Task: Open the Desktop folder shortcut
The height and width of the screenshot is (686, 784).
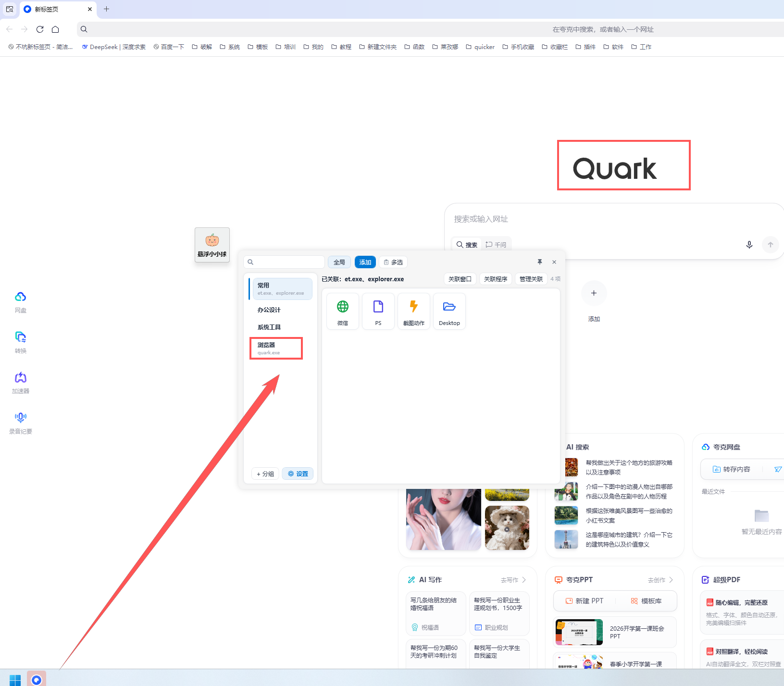Action: pyautogui.click(x=449, y=311)
